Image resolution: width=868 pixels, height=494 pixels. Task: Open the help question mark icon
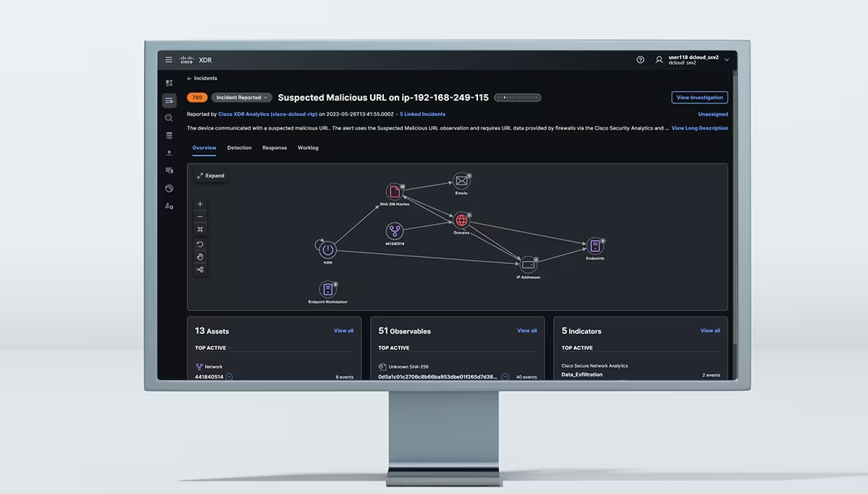tap(640, 60)
